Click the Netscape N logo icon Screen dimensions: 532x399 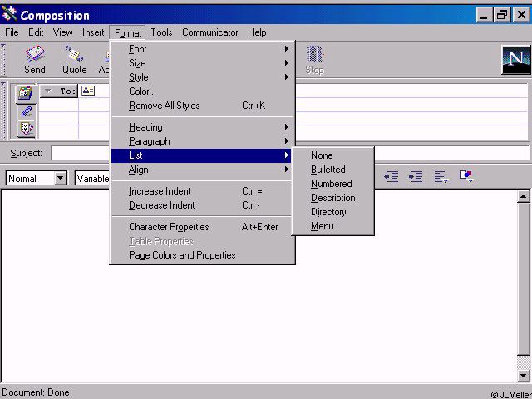pyautogui.click(x=515, y=60)
